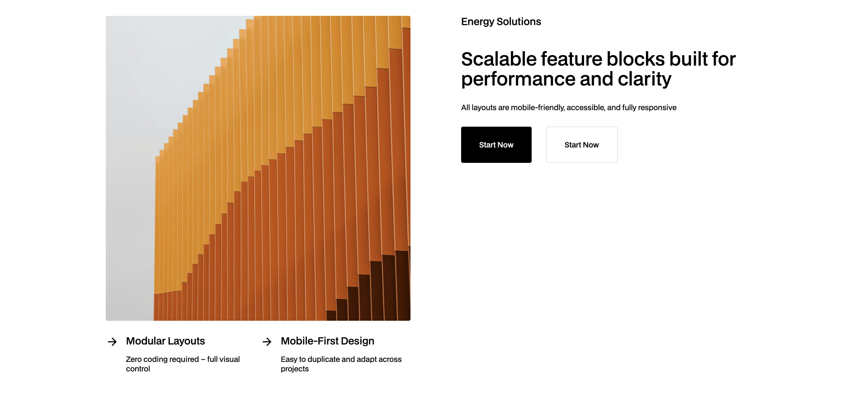Open the Mobile-First Design feature link via its arrow

point(267,342)
